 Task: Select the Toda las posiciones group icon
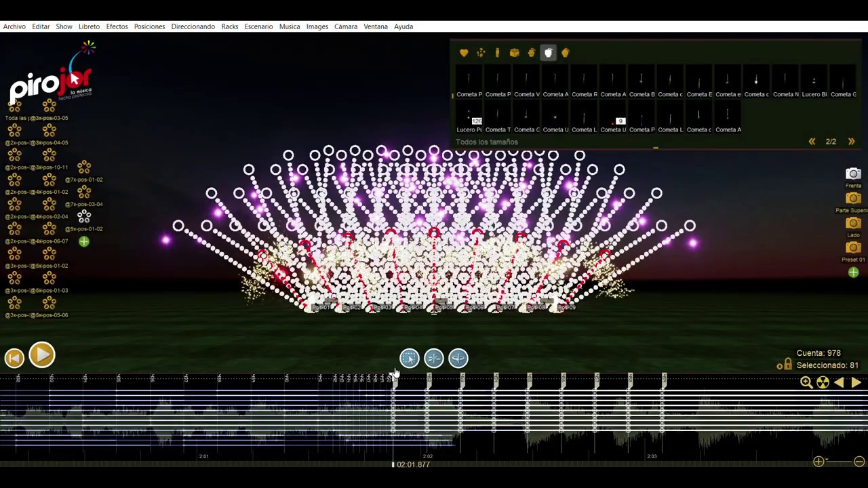(x=14, y=106)
